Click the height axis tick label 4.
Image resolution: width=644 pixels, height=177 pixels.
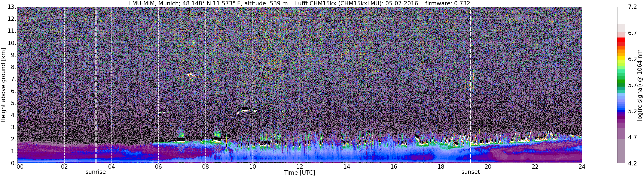13,115
